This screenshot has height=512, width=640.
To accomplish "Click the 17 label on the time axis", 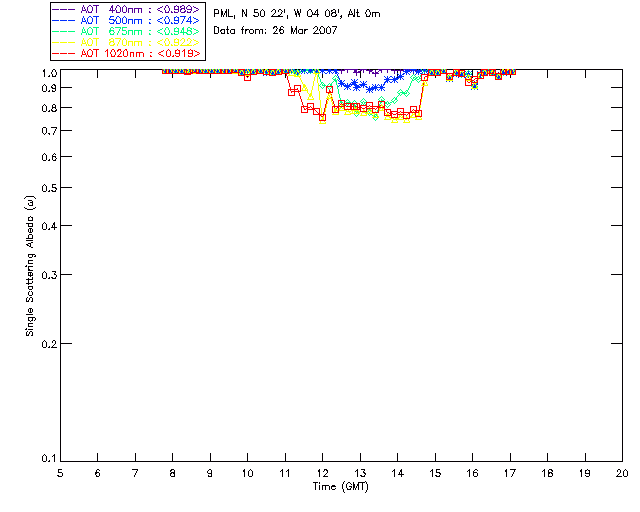I will point(510,473).
